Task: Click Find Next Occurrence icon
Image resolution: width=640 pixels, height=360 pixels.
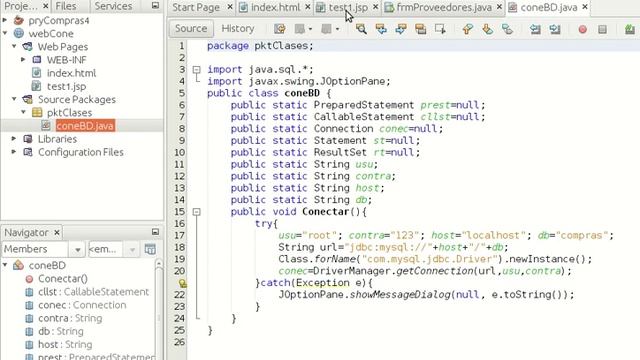Action: [x=401, y=29]
